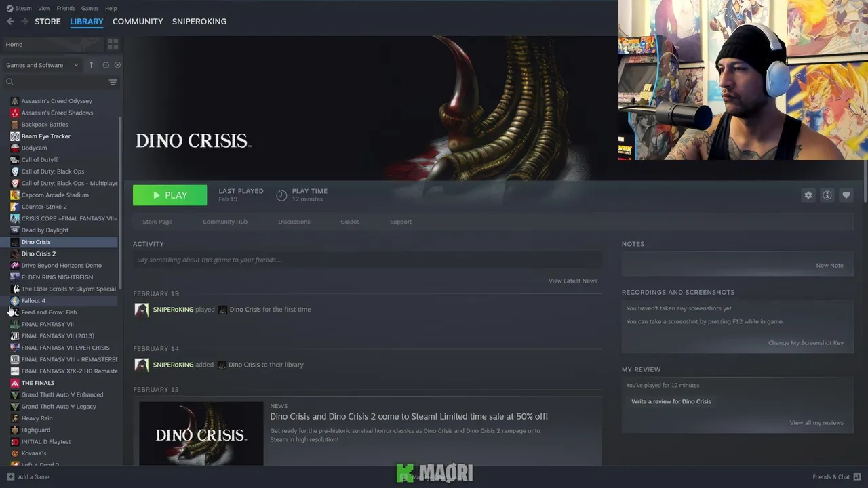Click Heavy Rain game icon
The height and width of the screenshot is (488, 868).
tap(15, 418)
